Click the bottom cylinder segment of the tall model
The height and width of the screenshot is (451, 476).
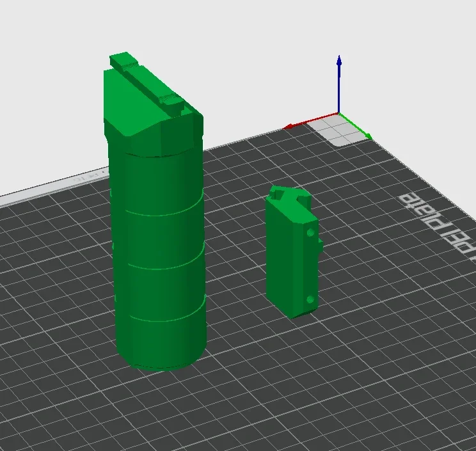point(161,339)
